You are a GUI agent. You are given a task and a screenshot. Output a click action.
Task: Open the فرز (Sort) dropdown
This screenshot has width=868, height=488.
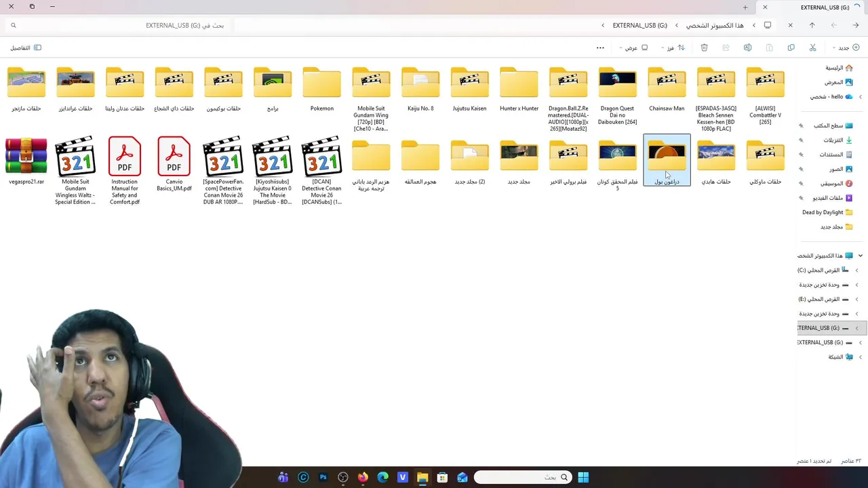pos(672,48)
